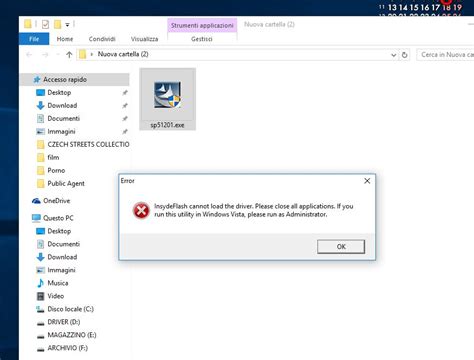The image size is (474, 360).
Task: Click the Cerca in Nuova cartella search box
Action: click(x=445, y=55)
